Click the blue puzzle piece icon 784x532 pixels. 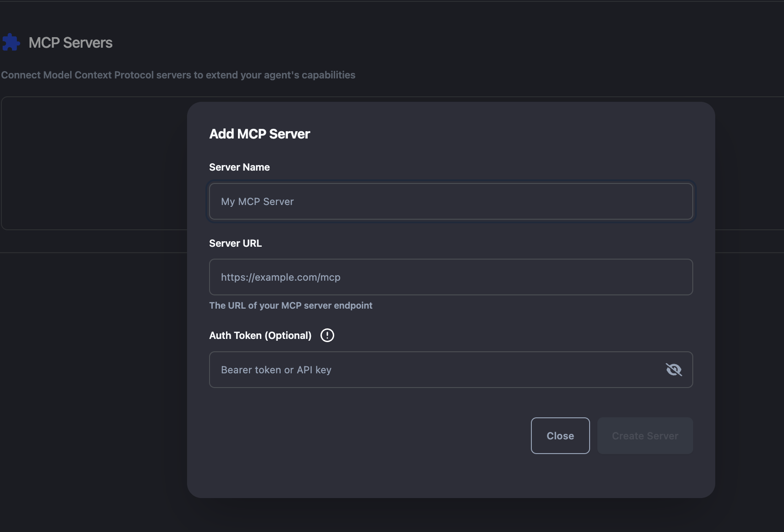coord(11,43)
